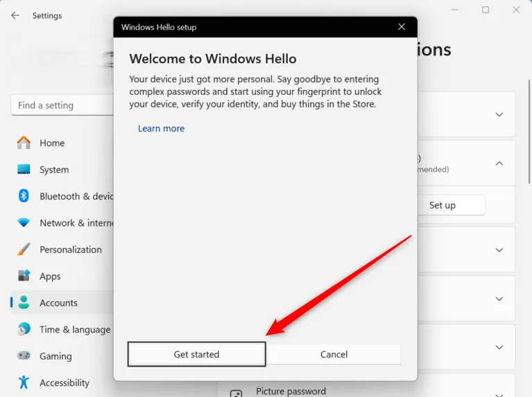Click the Find a setting search box
This screenshot has height=397, width=532.
[x=62, y=105]
